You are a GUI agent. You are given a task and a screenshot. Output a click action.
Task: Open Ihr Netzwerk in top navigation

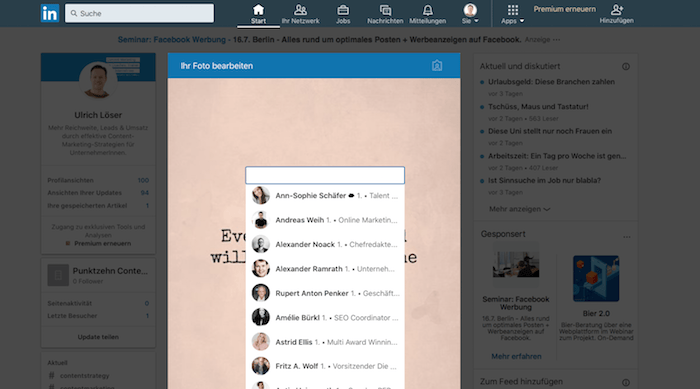coord(300,14)
